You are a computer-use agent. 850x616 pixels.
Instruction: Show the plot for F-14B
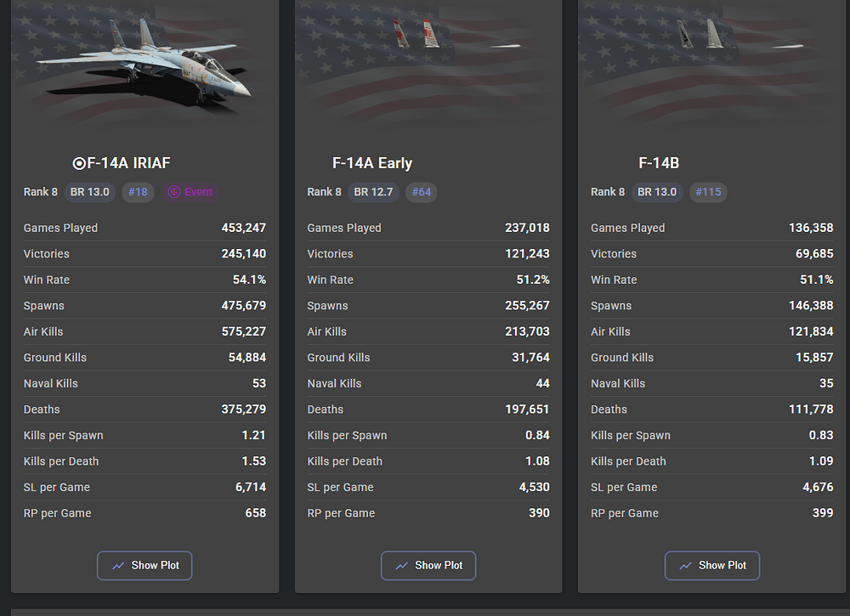712,566
